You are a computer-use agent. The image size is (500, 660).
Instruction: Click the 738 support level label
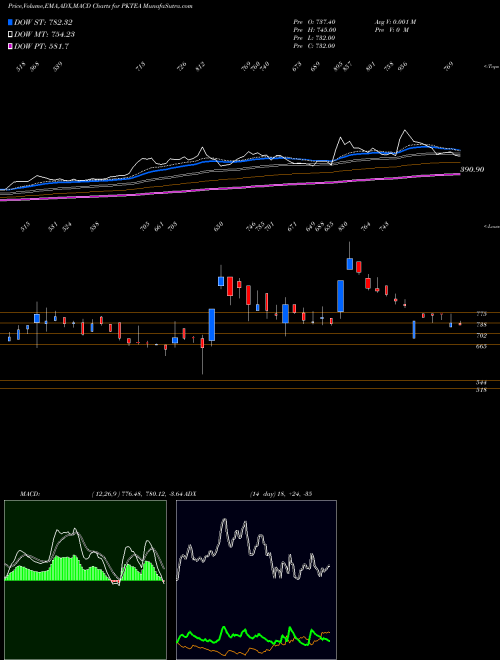481,325
